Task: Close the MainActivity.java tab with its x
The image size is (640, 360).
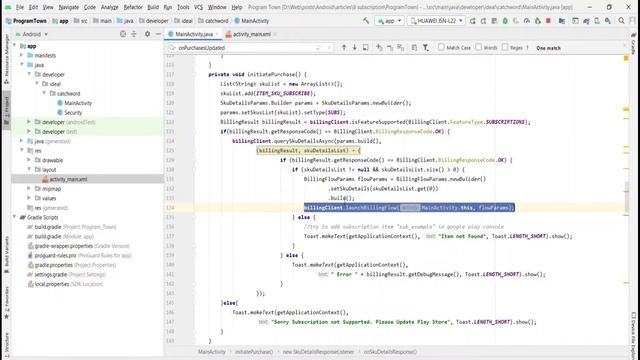Action: click(217, 34)
